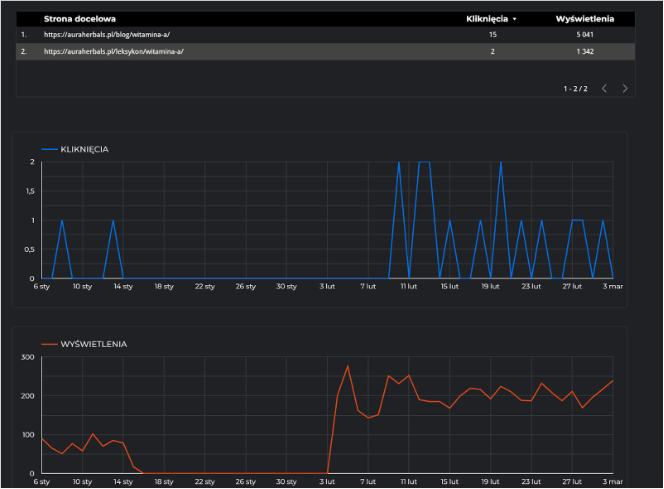Click the 3 mar label on impressions chart
This screenshot has width=664, height=489.
(611, 481)
